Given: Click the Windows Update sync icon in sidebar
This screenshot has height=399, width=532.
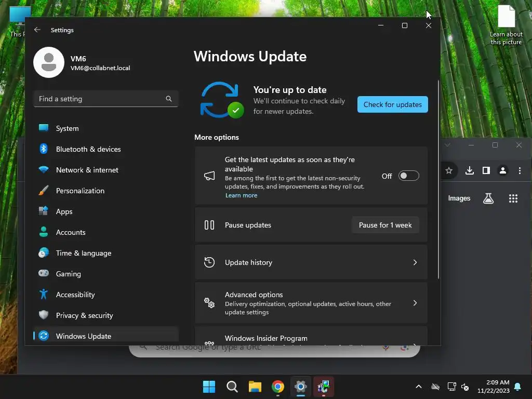Looking at the screenshot, I should [44, 336].
